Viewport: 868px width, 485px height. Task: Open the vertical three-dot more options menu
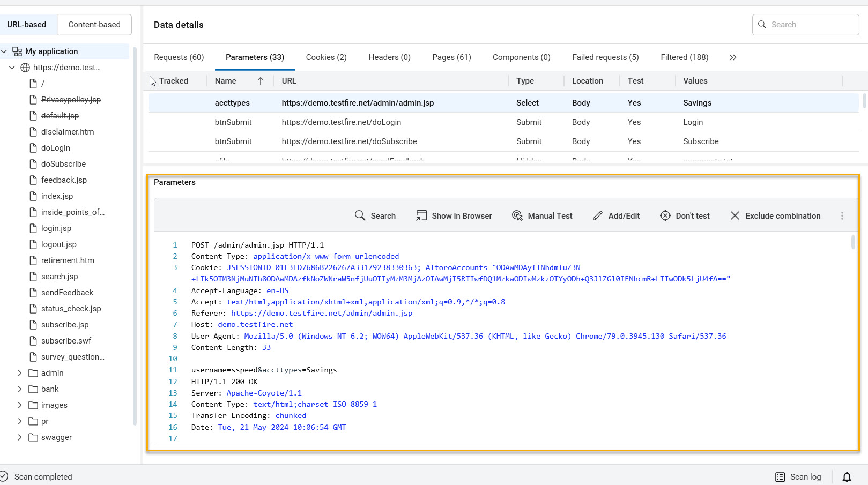coord(842,215)
